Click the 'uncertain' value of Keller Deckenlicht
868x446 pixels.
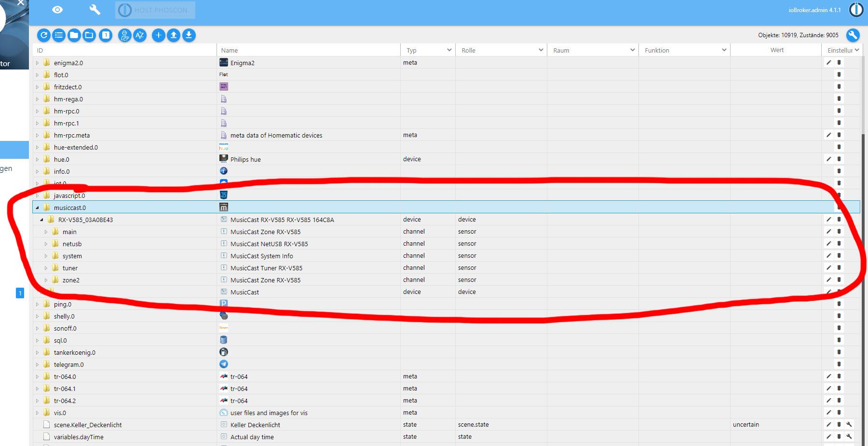[746, 425]
